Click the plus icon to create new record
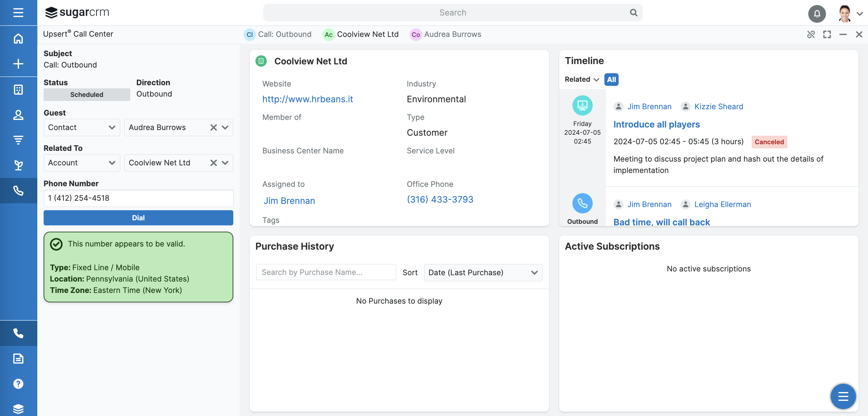The width and height of the screenshot is (868, 416). pos(18,64)
